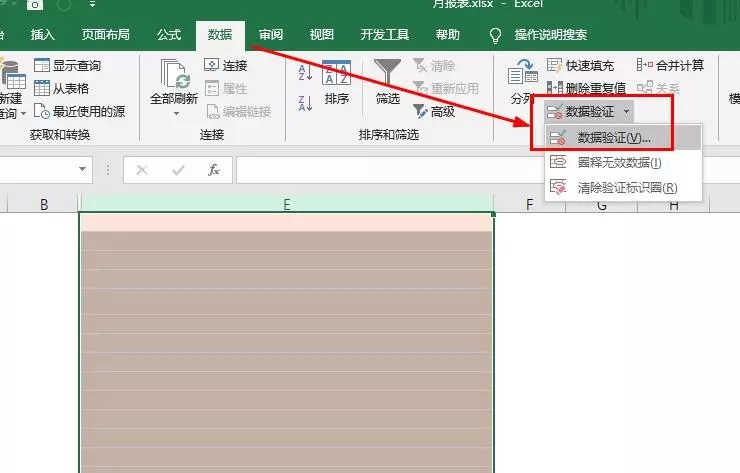The image size is (740, 473).
Task: Open the 插入 ribbon tab
Action: pyautogui.click(x=42, y=34)
